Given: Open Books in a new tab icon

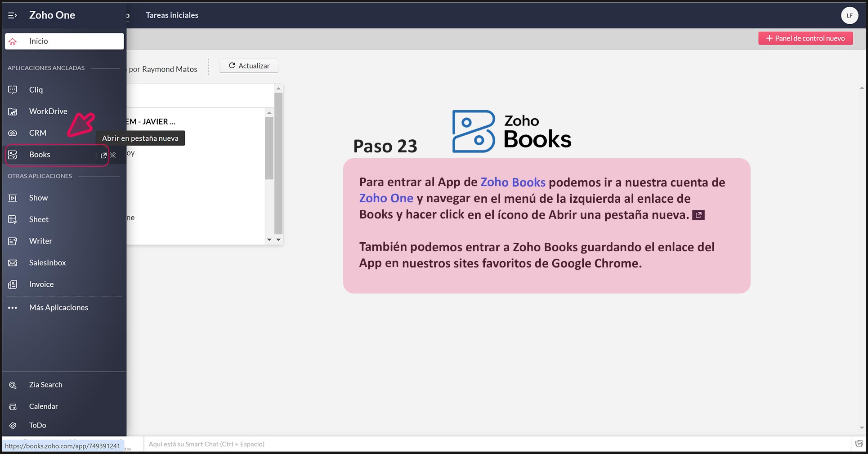Looking at the screenshot, I should (x=103, y=155).
